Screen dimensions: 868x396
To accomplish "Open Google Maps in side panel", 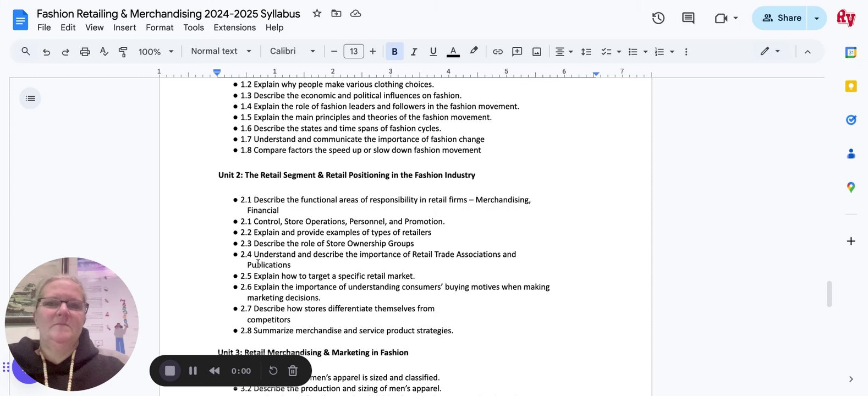I will click(x=851, y=188).
